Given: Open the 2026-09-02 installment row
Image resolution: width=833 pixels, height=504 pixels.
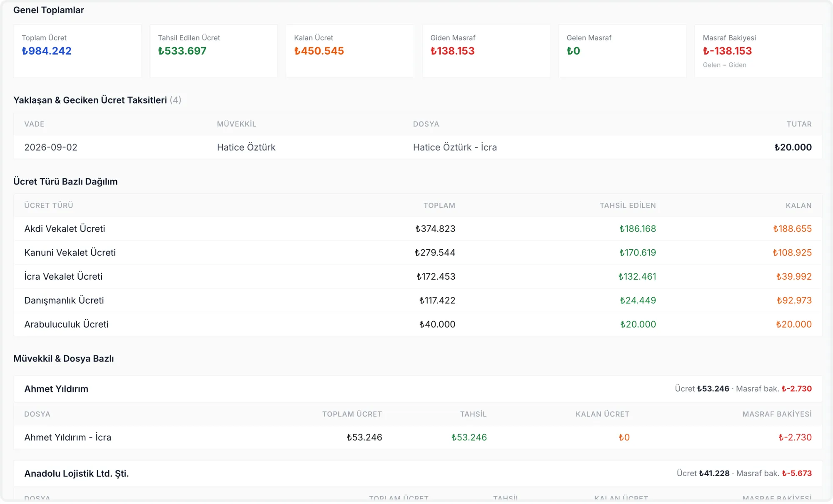Looking at the screenshot, I should pyautogui.click(x=418, y=147).
